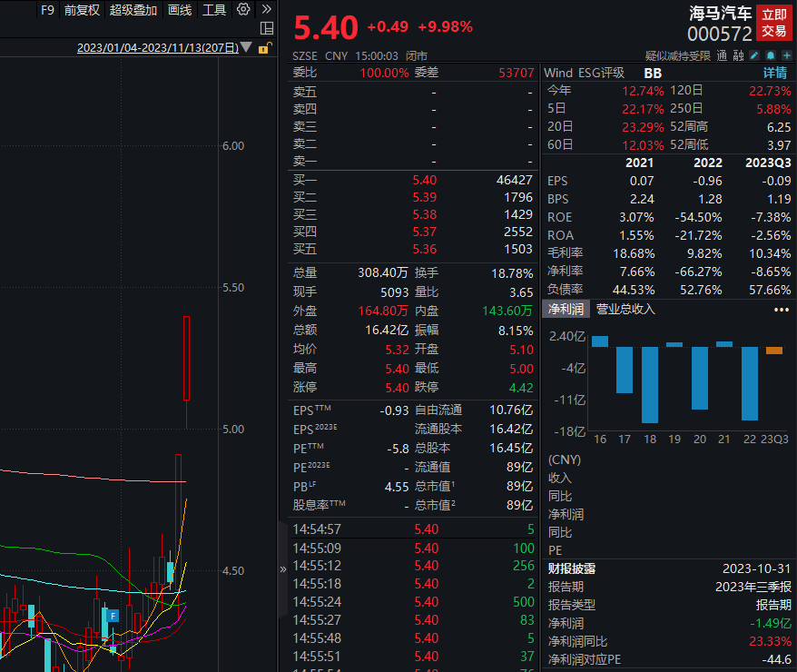
Task: Click the 净利润同比 value 23.33%
Action: (x=770, y=641)
